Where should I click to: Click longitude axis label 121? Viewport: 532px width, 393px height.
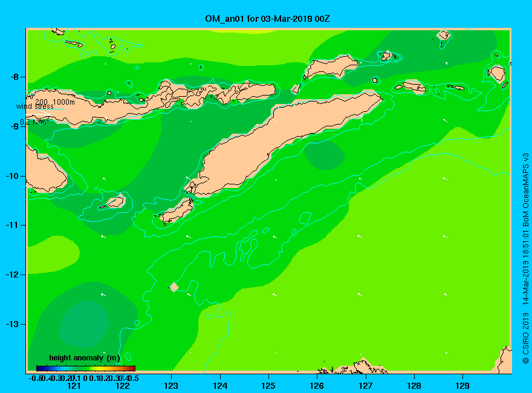pos(74,386)
